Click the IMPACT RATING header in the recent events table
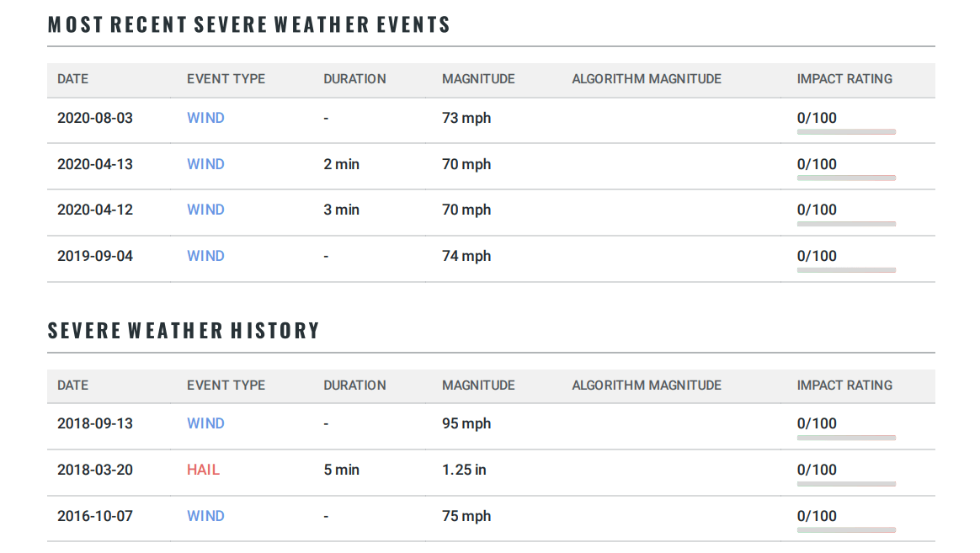The width and height of the screenshot is (980, 553). coord(844,79)
